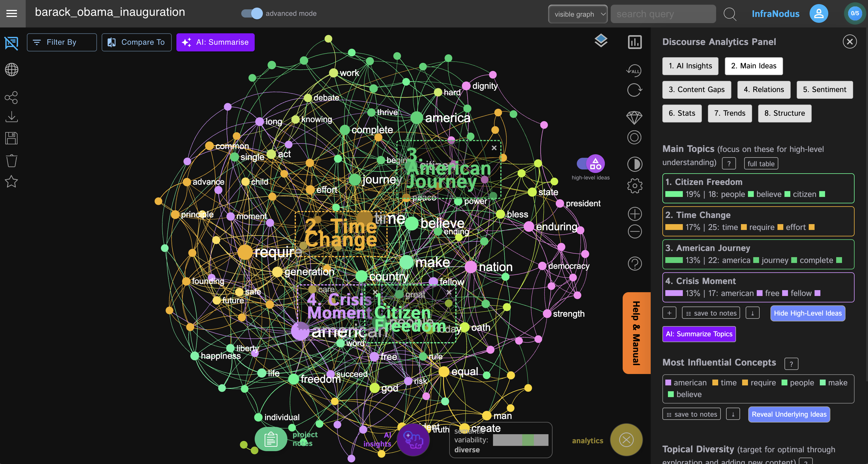Toggle high-level ideas switch

[591, 164]
